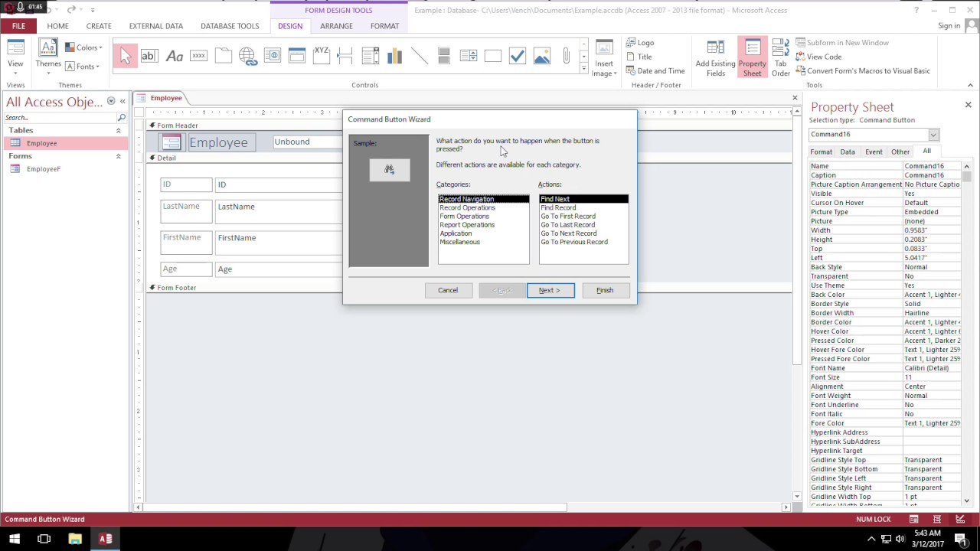The image size is (980, 551).
Task: Open Task View on taskbar
Action: pyautogui.click(x=44, y=539)
